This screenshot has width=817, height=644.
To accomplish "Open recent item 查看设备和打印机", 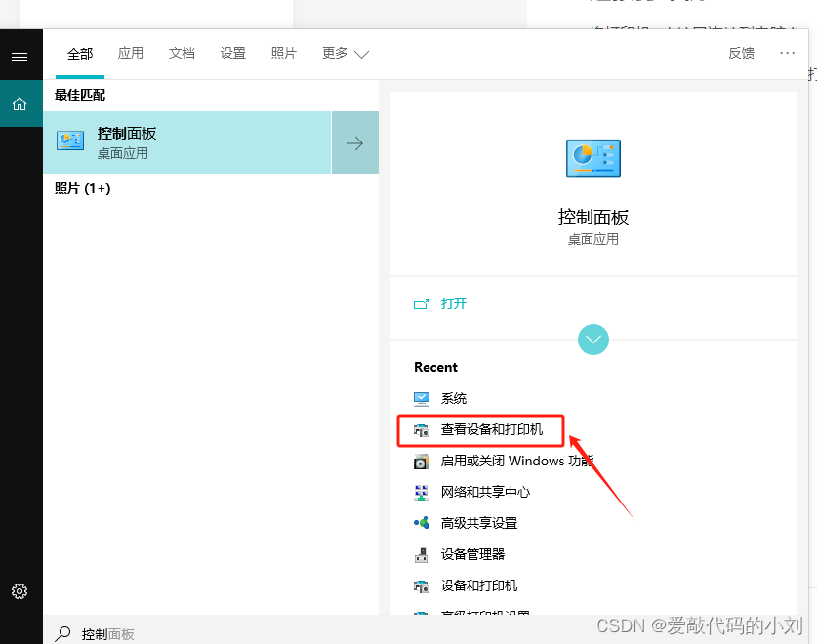I will click(491, 430).
